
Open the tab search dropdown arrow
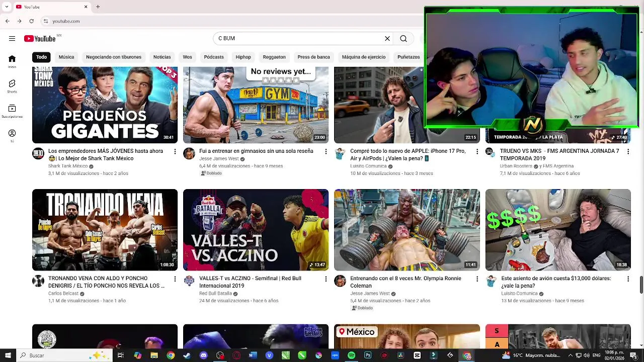click(x=6, y=7)
